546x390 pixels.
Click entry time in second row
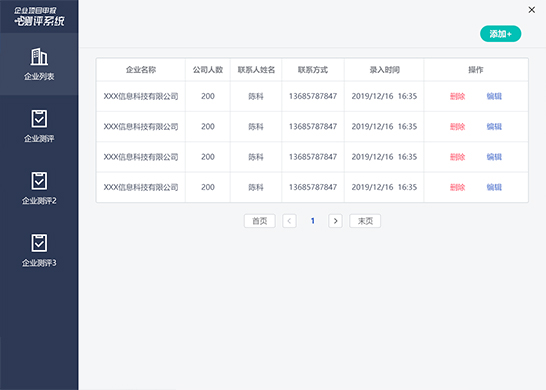(x=384, y=126)
